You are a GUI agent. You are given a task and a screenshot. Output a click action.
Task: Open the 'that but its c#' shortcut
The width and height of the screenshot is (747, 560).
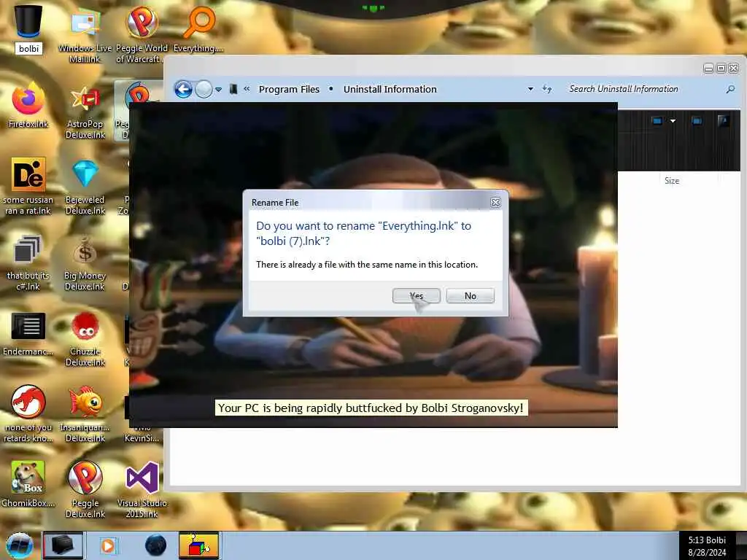28,262
